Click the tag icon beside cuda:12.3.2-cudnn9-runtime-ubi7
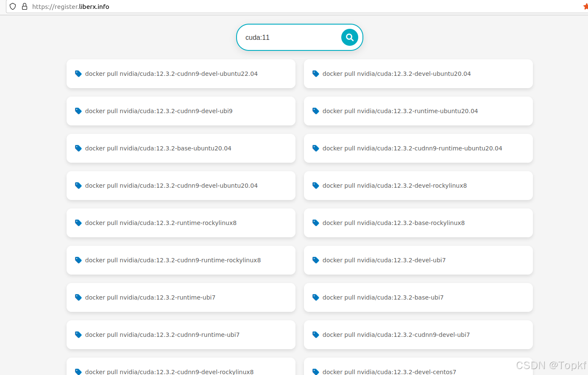The image size is (588, 375). point(78,334)
